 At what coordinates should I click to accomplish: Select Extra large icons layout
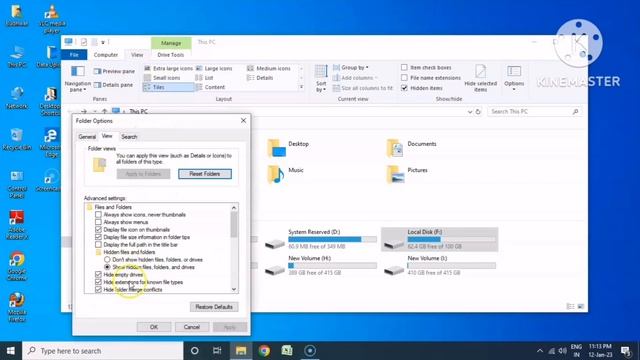tap(168, 68)
